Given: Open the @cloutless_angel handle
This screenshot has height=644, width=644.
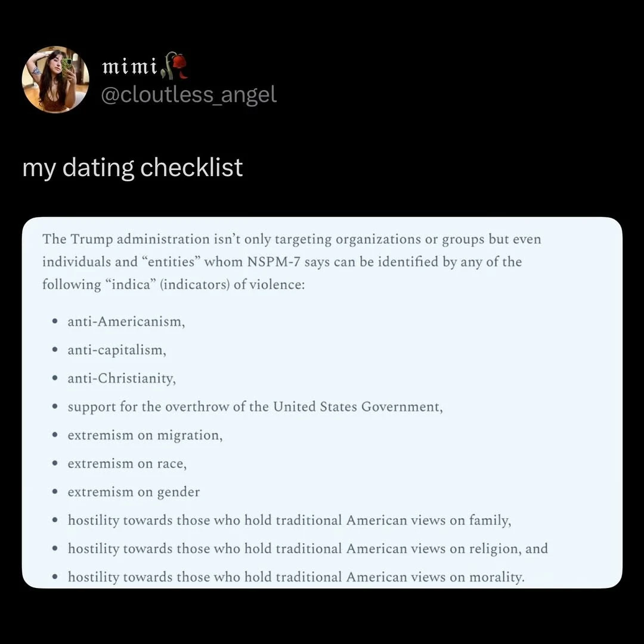Looking at the screenshot, I should click(x=188, y=94).
